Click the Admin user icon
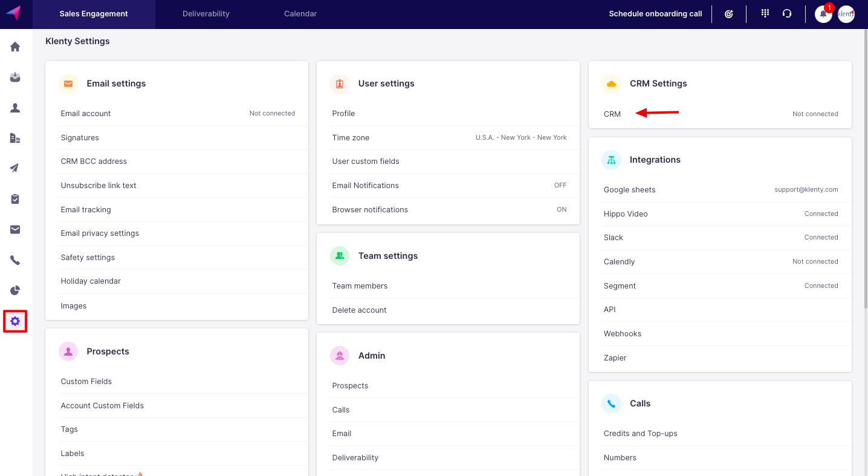The width and height of the screenshot is (868, 476). coord(340,356)
